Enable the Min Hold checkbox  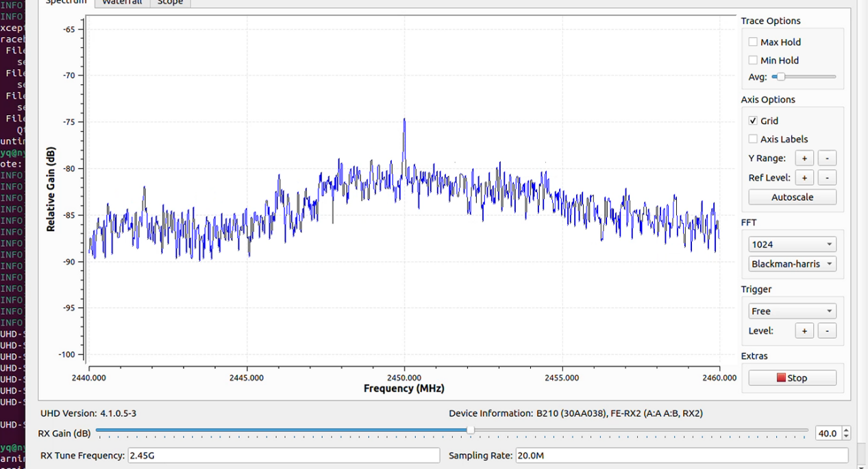[x=753, y=60]
